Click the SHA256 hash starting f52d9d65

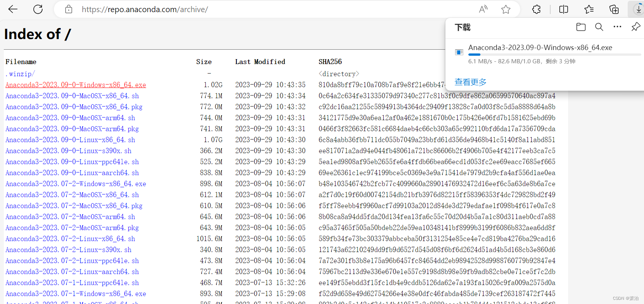(x=437, y=294)
